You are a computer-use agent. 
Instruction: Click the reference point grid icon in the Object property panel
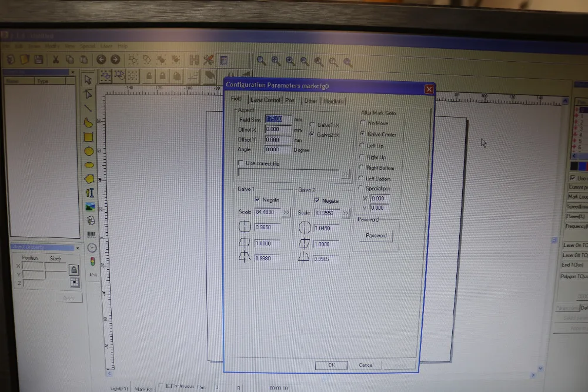[75, 282]
